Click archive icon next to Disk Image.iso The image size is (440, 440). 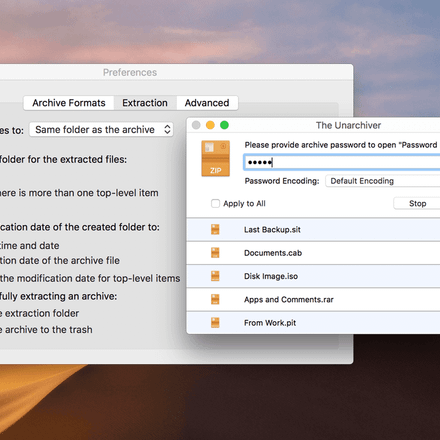pos(215,276)
